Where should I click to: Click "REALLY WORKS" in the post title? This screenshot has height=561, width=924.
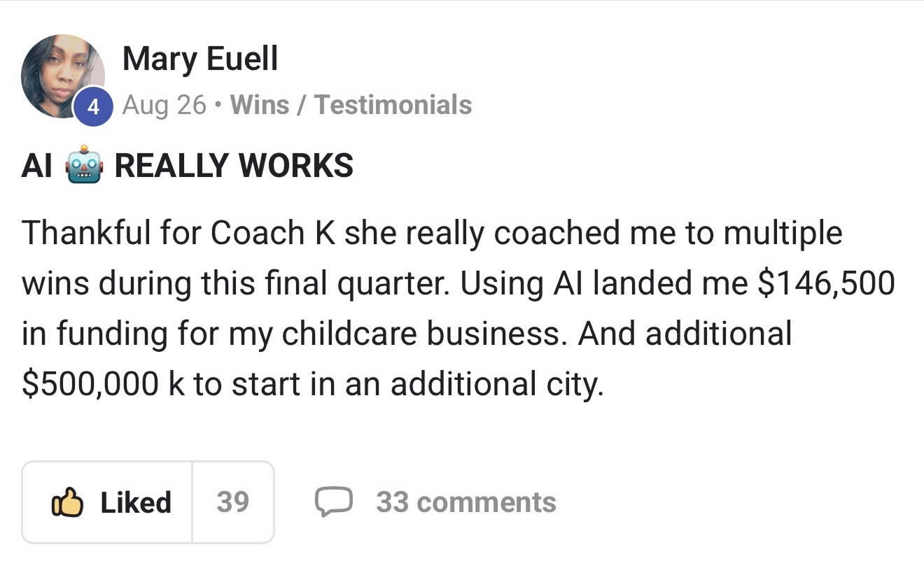[234, 166]
